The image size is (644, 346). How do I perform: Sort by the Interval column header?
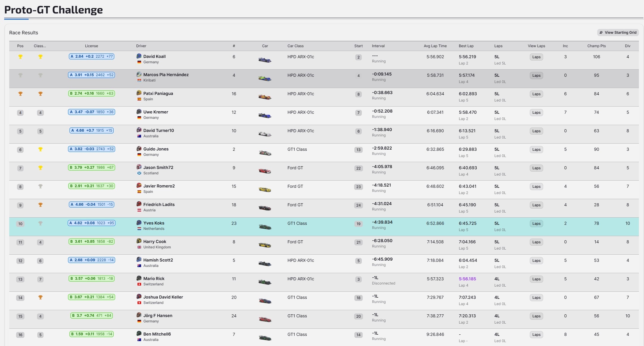pyautogui.click(x=378, y=46)
